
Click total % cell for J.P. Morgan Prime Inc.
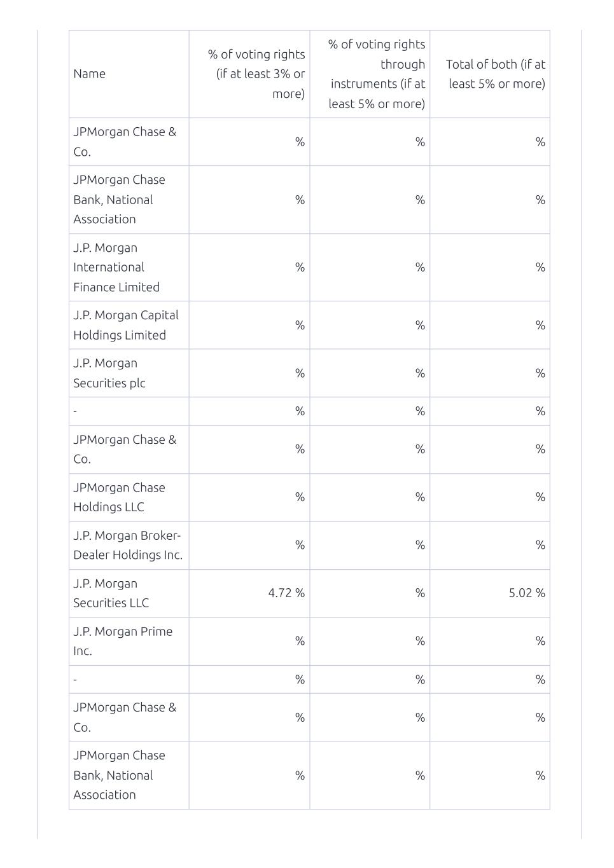coord(540,641)
